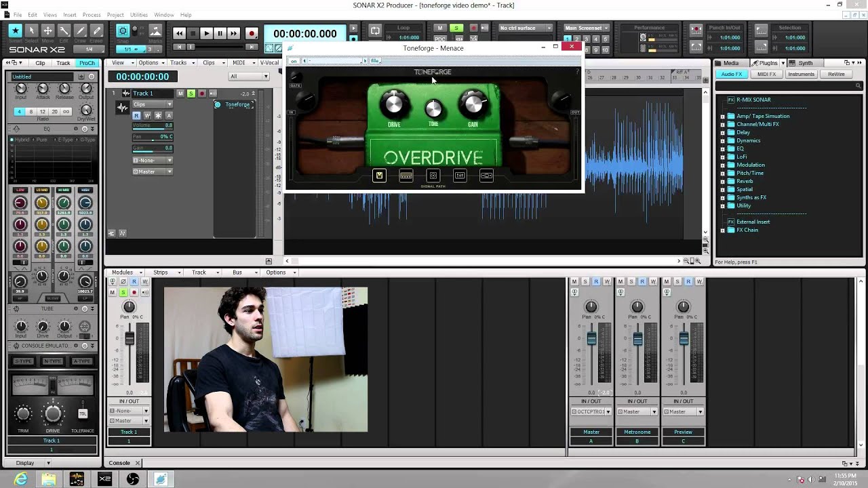Toggle the Toneforge plugin 'on' button

[294, 61]
